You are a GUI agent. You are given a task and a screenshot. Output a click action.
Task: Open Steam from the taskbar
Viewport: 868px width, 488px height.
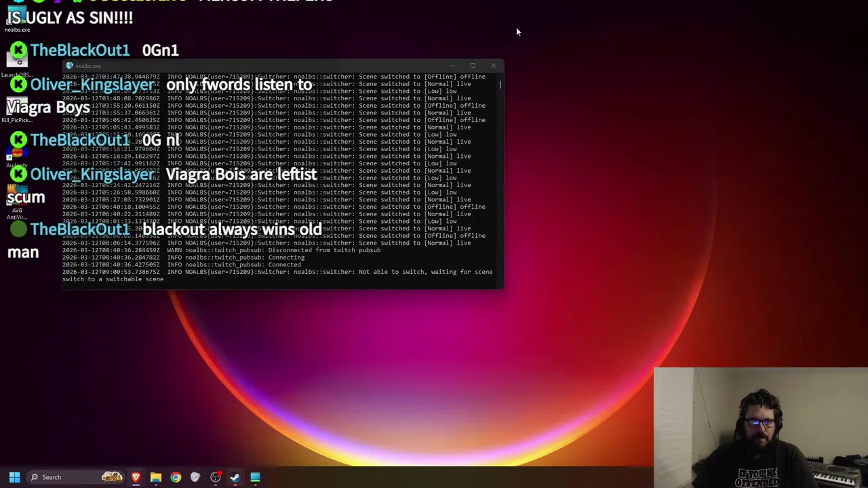pyautogui.click(x=235, y=477)
